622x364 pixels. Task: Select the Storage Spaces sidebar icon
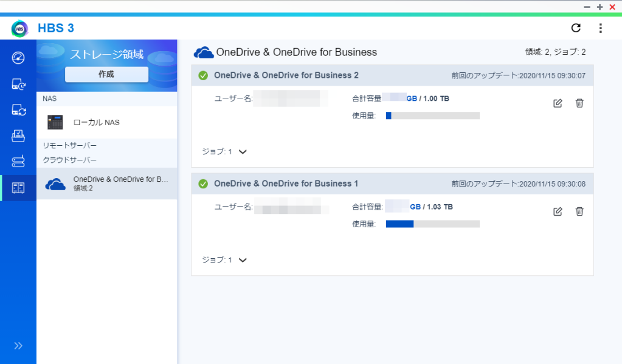coord(18,188)
